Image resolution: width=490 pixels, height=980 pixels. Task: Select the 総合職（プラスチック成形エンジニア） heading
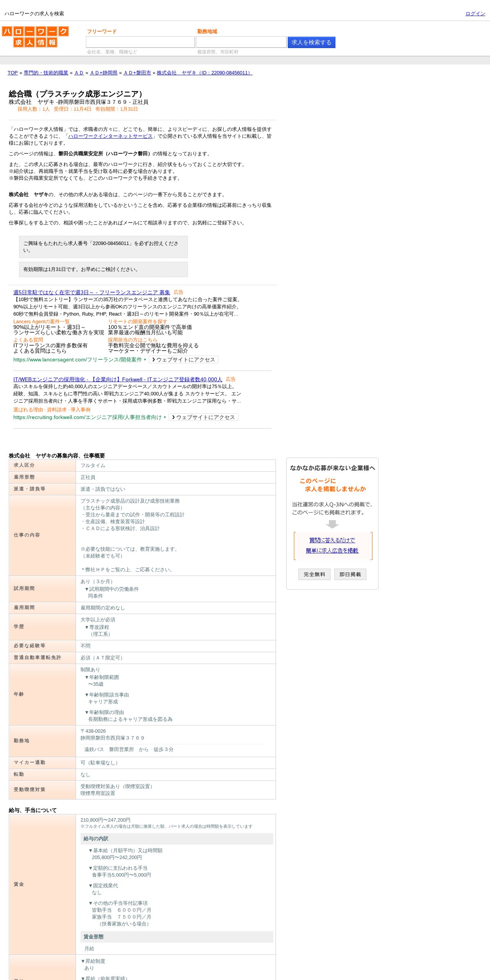click(x=77, y=94)
